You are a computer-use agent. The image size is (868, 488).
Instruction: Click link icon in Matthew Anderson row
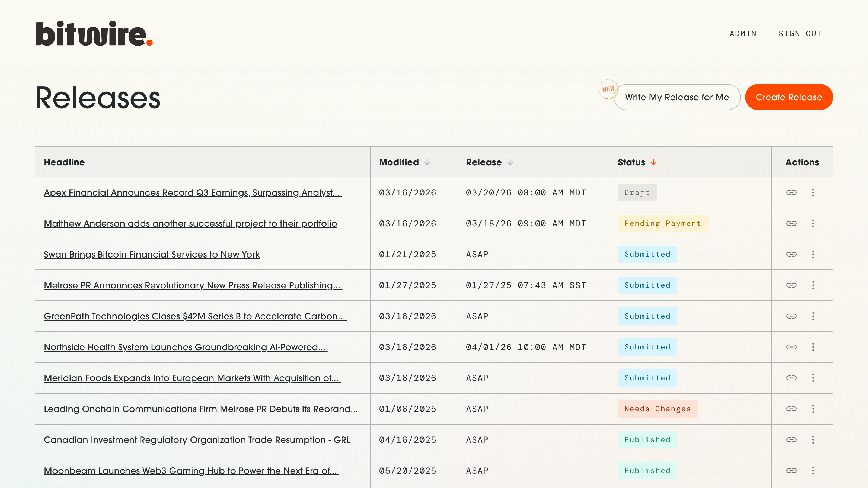point(791,223)
